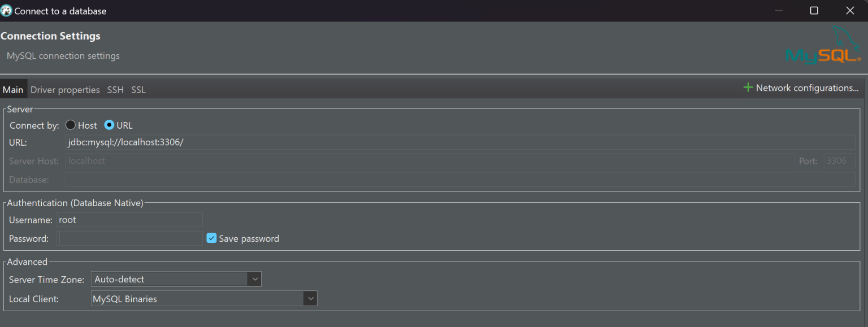Open the Server Time Zone dropdown arrow
868x327 pixels.
255,279
